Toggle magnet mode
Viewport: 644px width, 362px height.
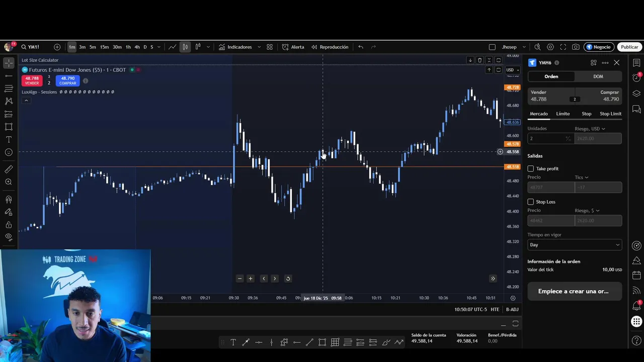click(9, 200)
